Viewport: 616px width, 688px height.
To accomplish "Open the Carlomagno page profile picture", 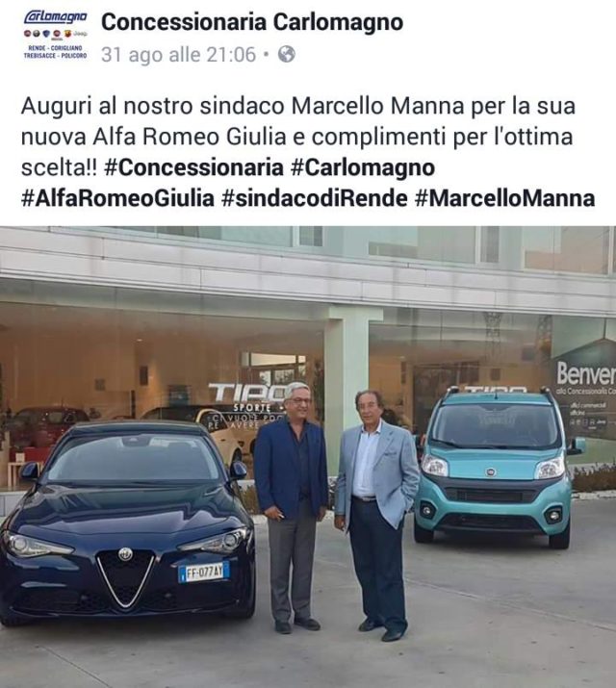I will [x=55, y=35].
